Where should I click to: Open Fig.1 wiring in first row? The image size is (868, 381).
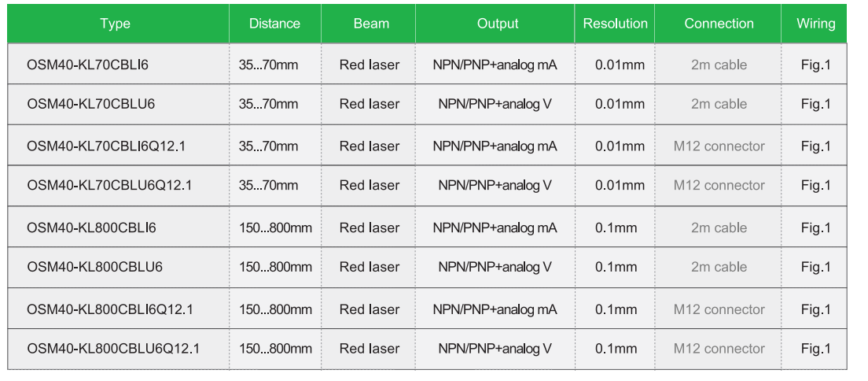[x=815, y=65]
